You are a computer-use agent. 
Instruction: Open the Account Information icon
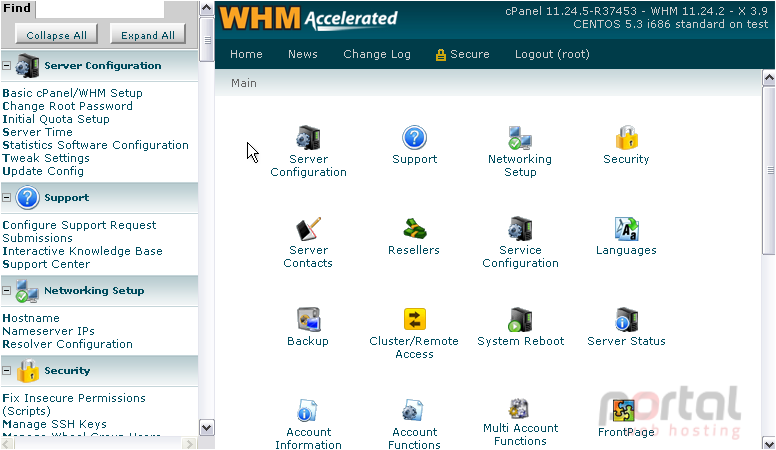coord(308,410)
